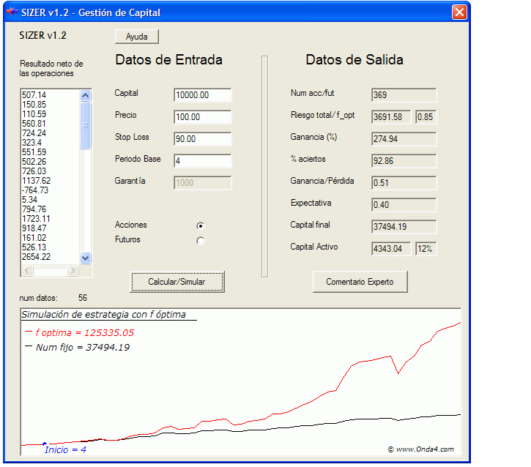Click the www.Onda4.com link in chart

[x=421, y=449]
